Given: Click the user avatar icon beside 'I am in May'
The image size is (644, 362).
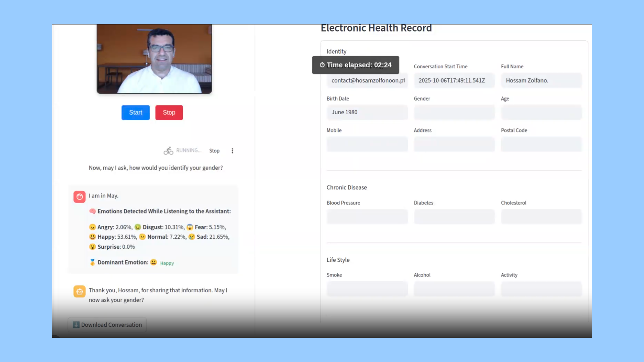Looking at the screenshot, I should (79, 197).
